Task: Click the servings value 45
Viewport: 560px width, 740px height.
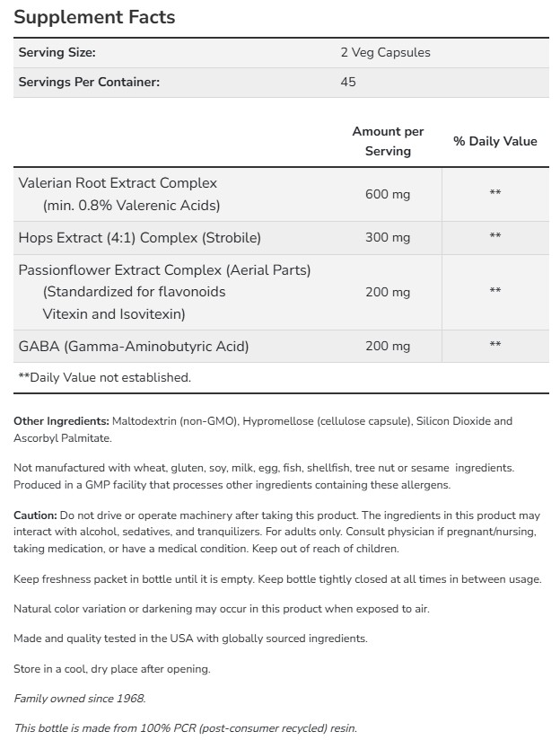Action: click(348, 82)
